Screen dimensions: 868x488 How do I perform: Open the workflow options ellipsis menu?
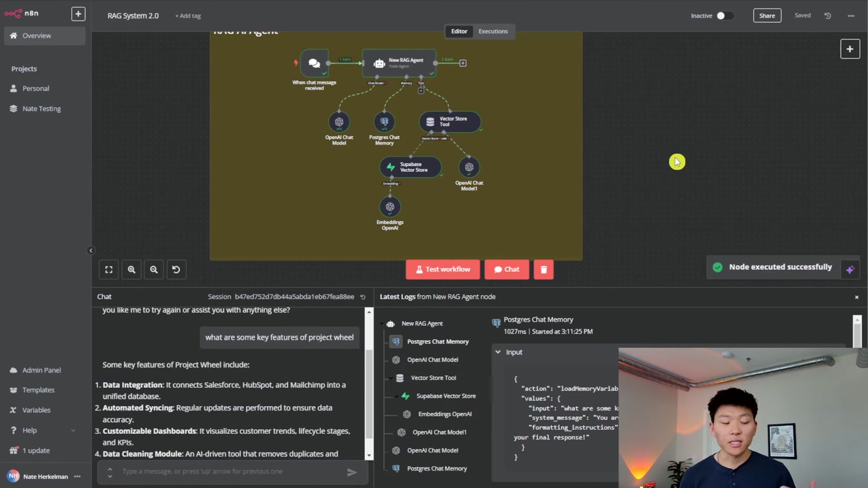[x=851, y=15]
